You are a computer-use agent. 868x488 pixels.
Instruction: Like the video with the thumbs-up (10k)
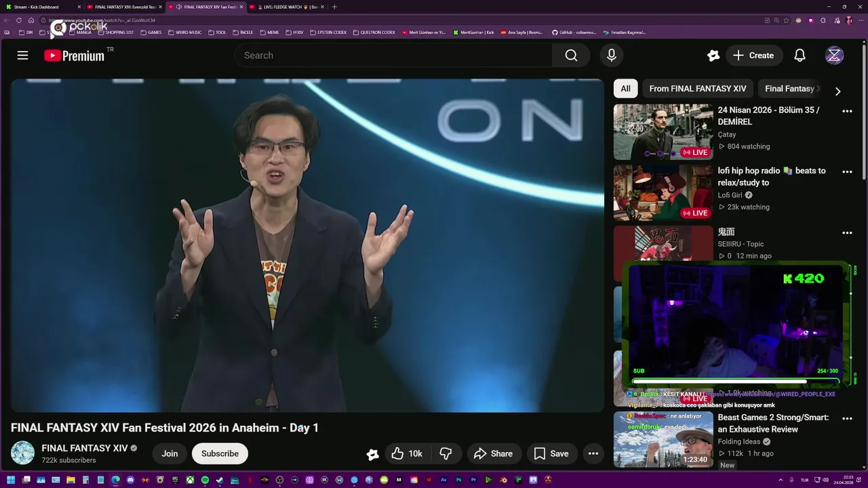pos(407,453)
